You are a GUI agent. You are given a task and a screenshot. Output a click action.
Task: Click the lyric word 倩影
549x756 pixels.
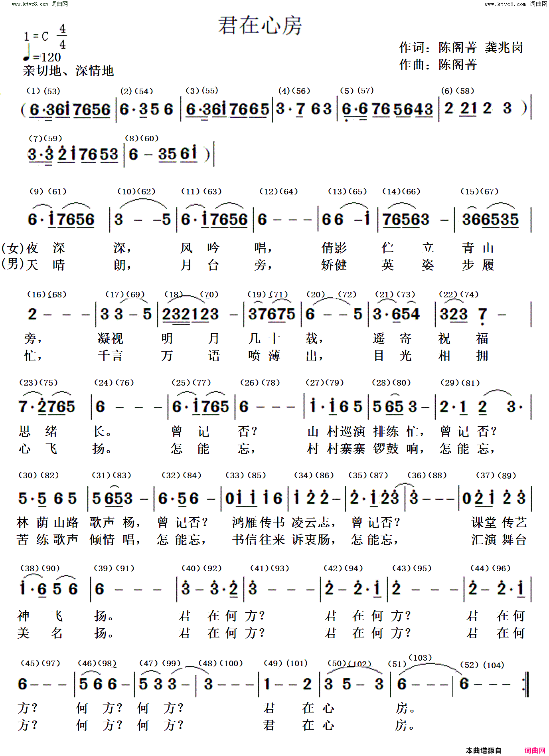coord(334,248)
